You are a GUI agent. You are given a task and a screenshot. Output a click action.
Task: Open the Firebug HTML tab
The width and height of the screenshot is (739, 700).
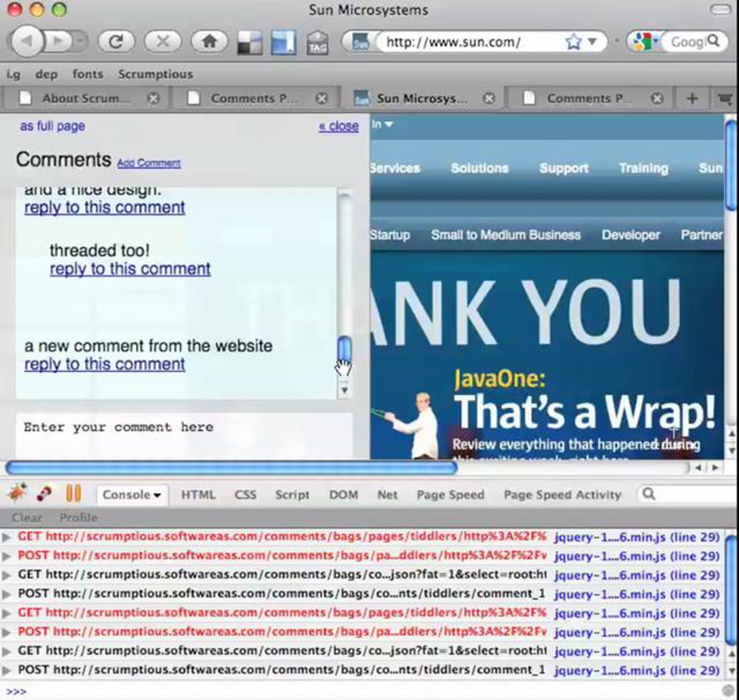pyautogui.click(x=198, y=495)
